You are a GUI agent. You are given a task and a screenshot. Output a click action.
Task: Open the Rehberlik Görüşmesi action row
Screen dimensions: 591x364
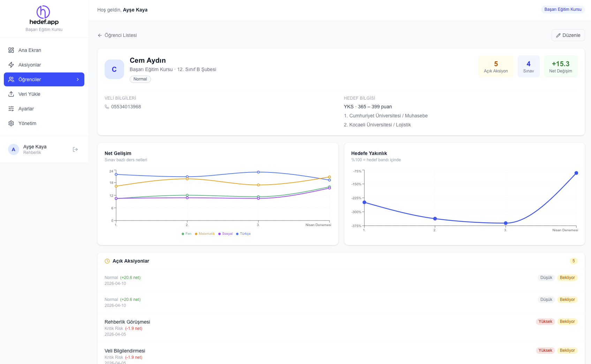pyautogui.click(x=127, y=322)
